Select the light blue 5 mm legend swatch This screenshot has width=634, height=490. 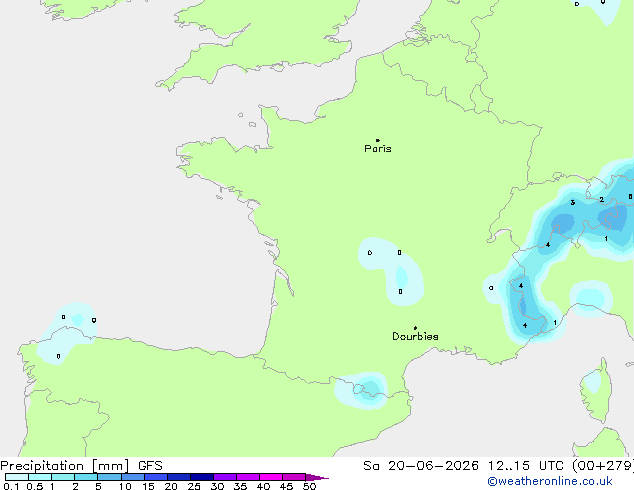109,477
